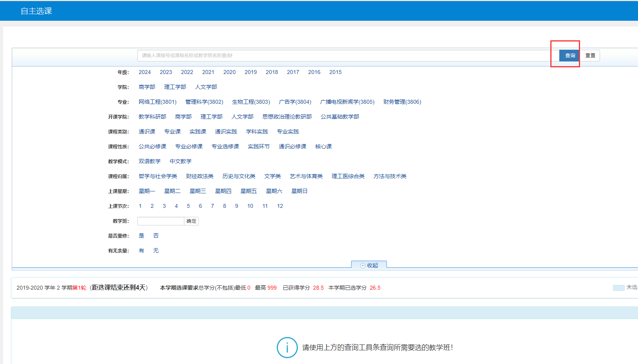Select class period 12
The height and width of the screenshot is (364, 638).
280,206
